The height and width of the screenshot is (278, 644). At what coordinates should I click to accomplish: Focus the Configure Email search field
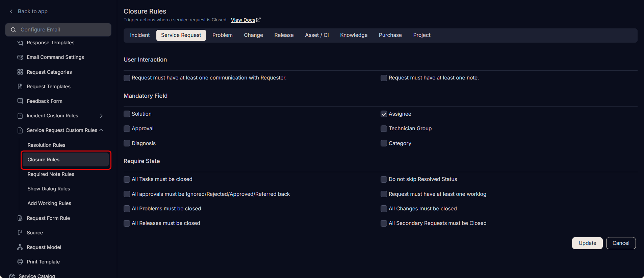tap(58, 30)
